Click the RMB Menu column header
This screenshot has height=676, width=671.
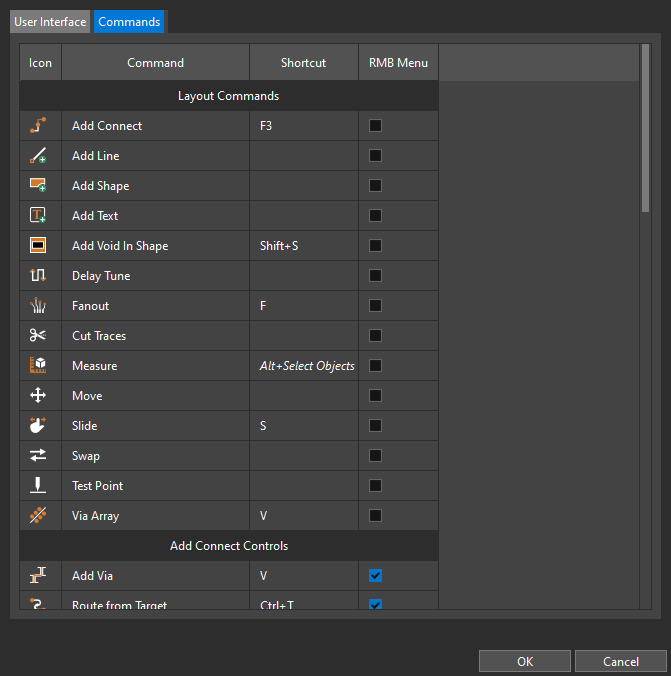click(398, 63)
